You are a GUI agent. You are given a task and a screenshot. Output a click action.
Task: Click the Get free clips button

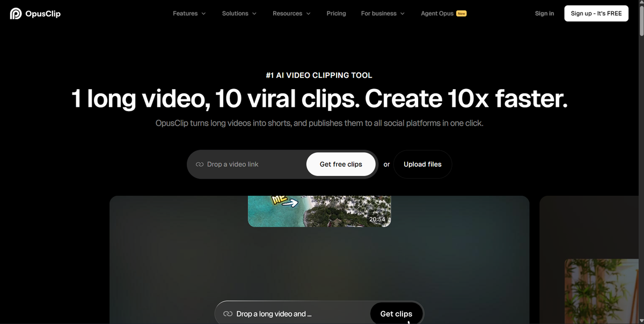coord(341,164)
